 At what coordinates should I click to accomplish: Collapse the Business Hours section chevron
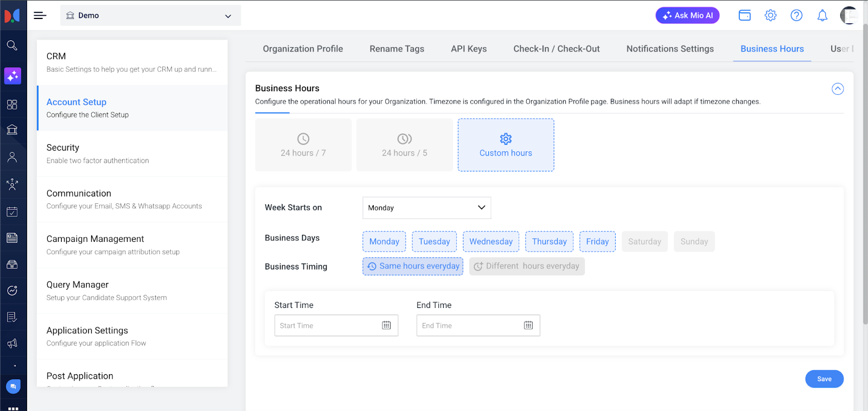pyautogui.click(x=838, y=89)
